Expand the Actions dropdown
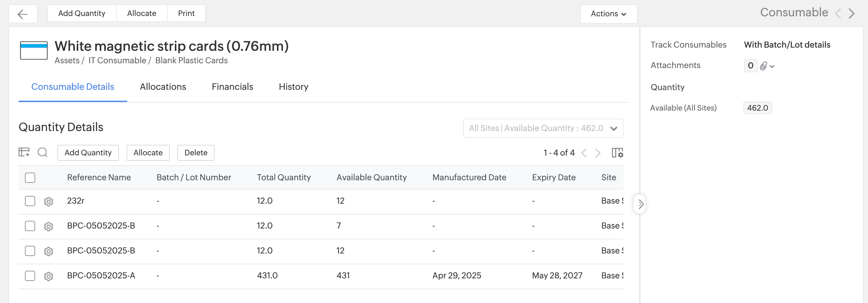Image resolution: width=868 pixels, height=303 pixels. (x=608, y=14)
